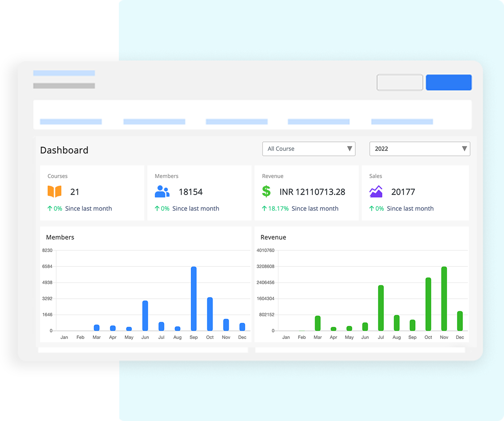Viewport: 504px width, 421px height.
Task: Click the purple Sales chart icon
Action: click(376, 192)
